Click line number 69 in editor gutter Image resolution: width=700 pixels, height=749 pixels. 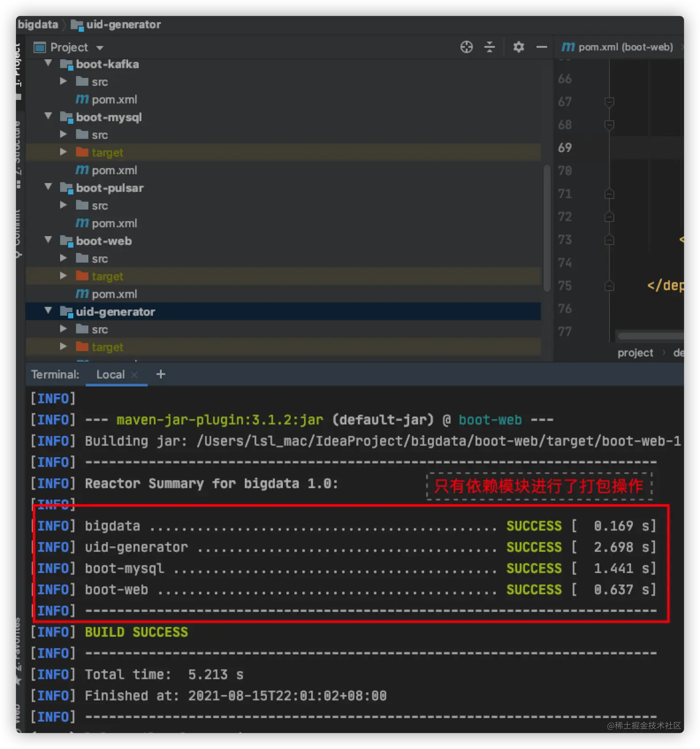click(565, 148)
